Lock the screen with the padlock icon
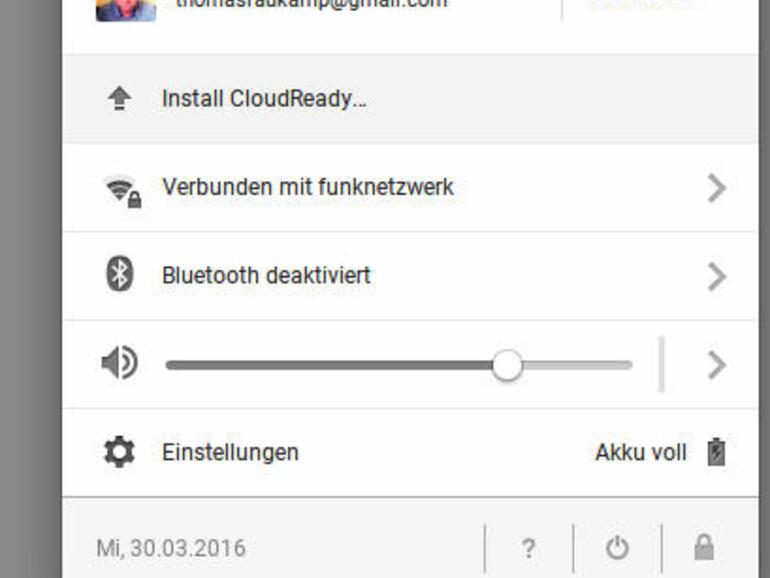The image size is (770, 578). coord(704,547)
